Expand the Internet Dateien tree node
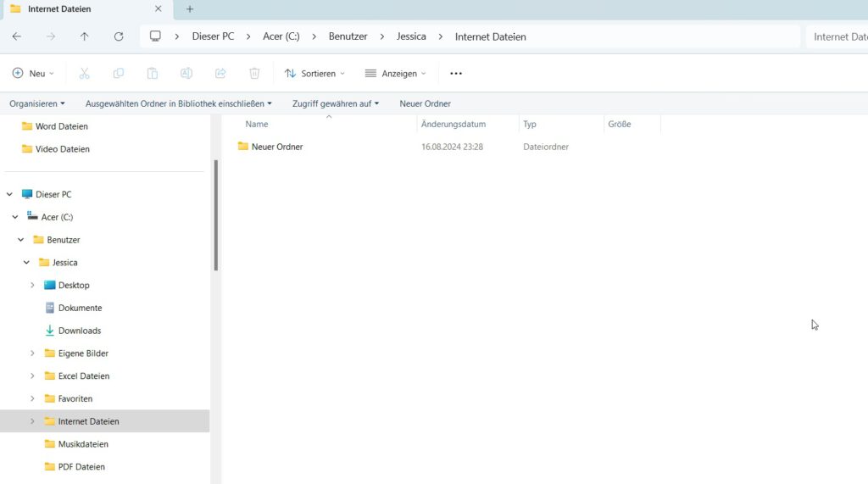868x484 pixels. pos(32,421)
